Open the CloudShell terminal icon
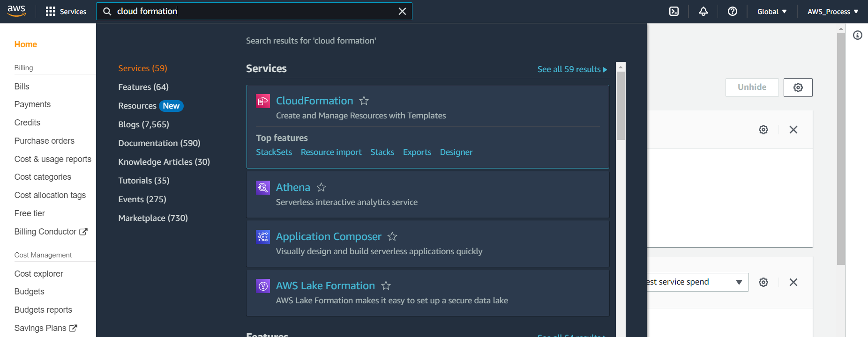868x337 pixels. pyautogui.click(x=673, y=12)
